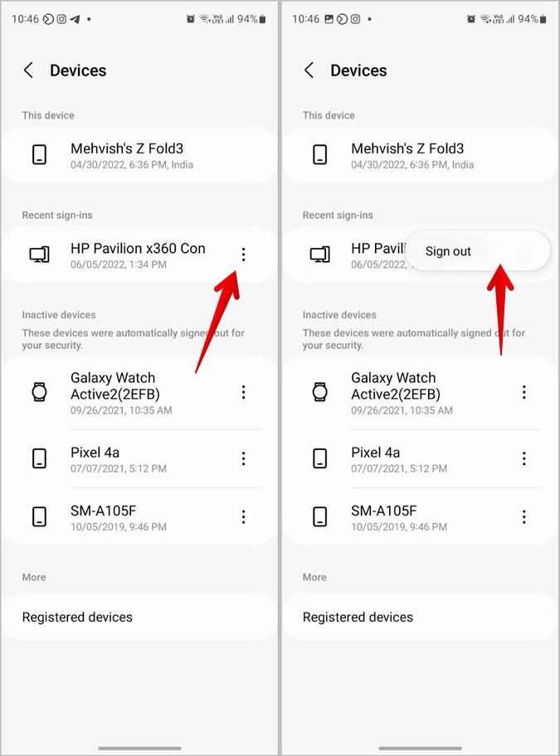Open Registered devices on right screen
This screenshot has width=560, height=756.
click(x=420, y=617)
